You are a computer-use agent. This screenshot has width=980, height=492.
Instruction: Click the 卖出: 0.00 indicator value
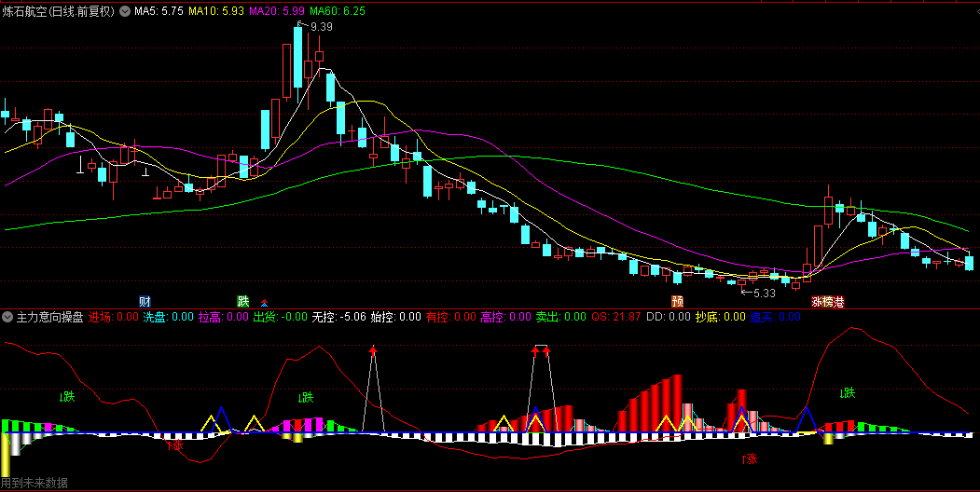[x=561, y=317]
